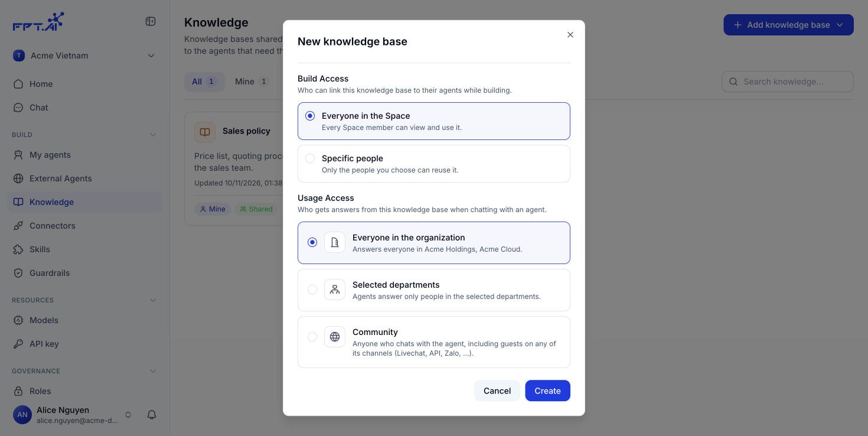Viewport: 868px width, 436px height.
Task: Click the Search knowledge input field
Action: 787,82
